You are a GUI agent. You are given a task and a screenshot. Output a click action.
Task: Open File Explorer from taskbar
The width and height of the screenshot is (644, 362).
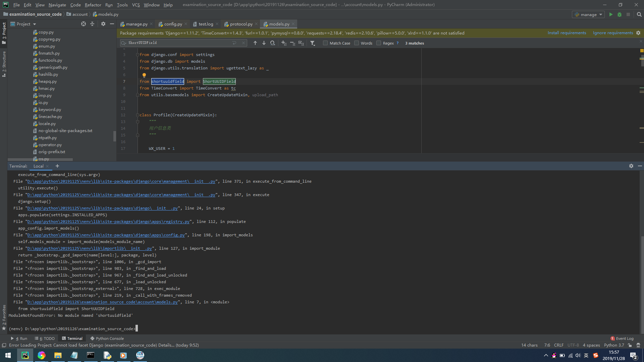click(x=58, y=355)
